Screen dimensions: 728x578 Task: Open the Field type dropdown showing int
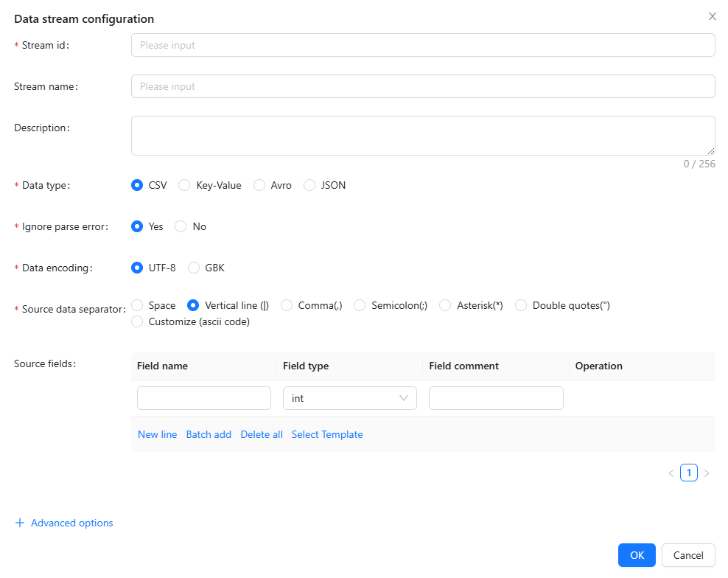coord(349,398)
